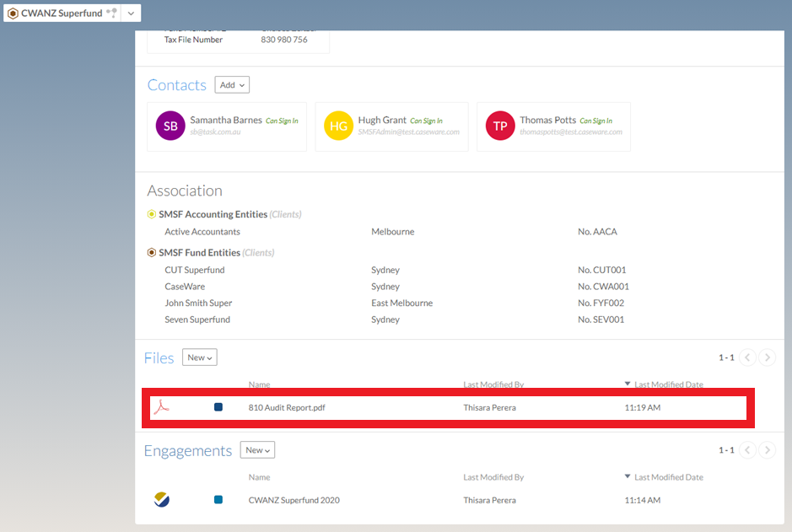Open the CWANZ Superfund dropdown chevron
The width and height of the screenshot is (792, 532).
(x=131, y=13)
